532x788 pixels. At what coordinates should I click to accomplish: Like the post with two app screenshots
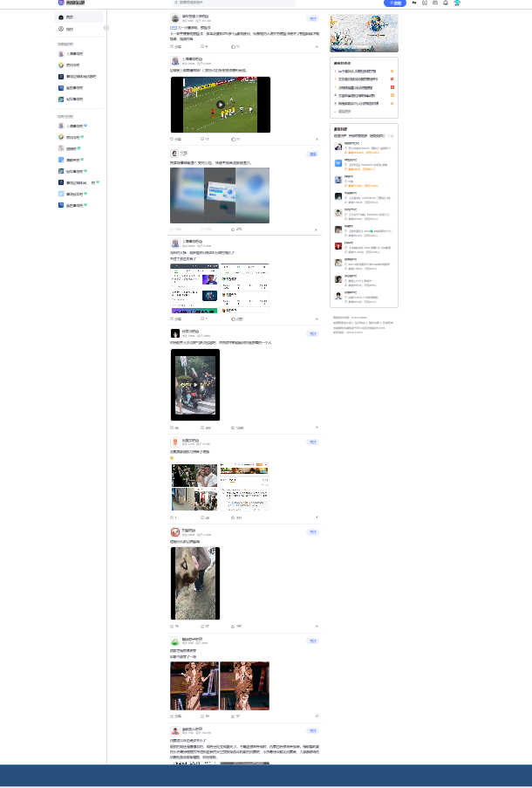tap(236, 319)
